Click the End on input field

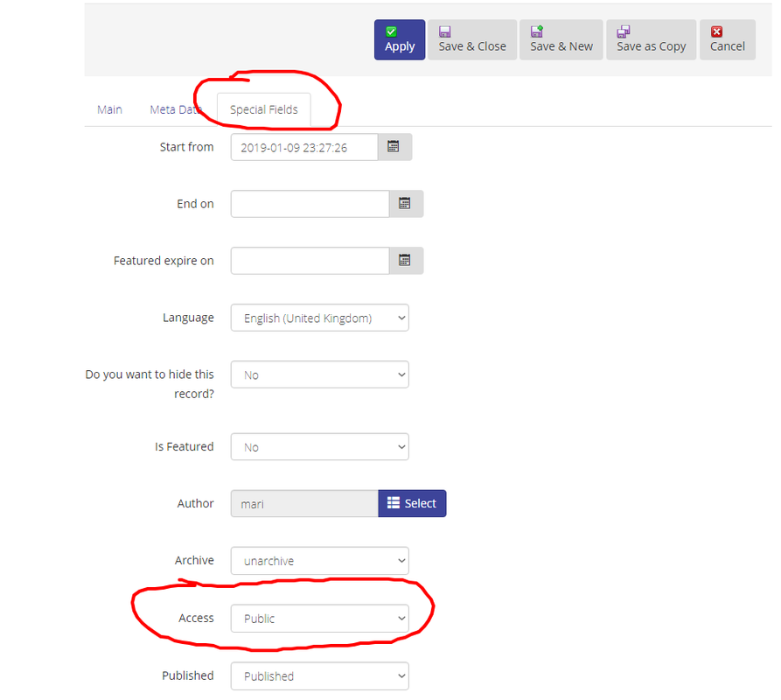(x=310, y=204)
